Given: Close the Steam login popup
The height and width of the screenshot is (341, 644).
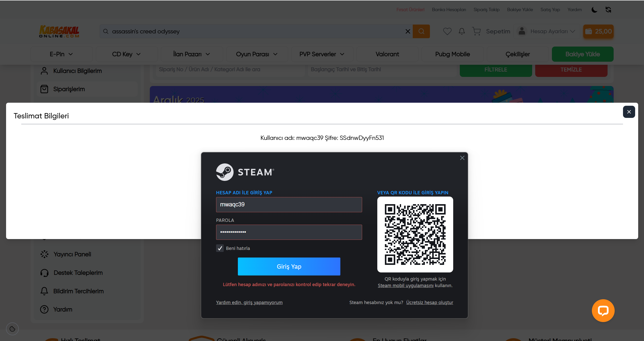Looking at the screenshot, I should point(462,158).
